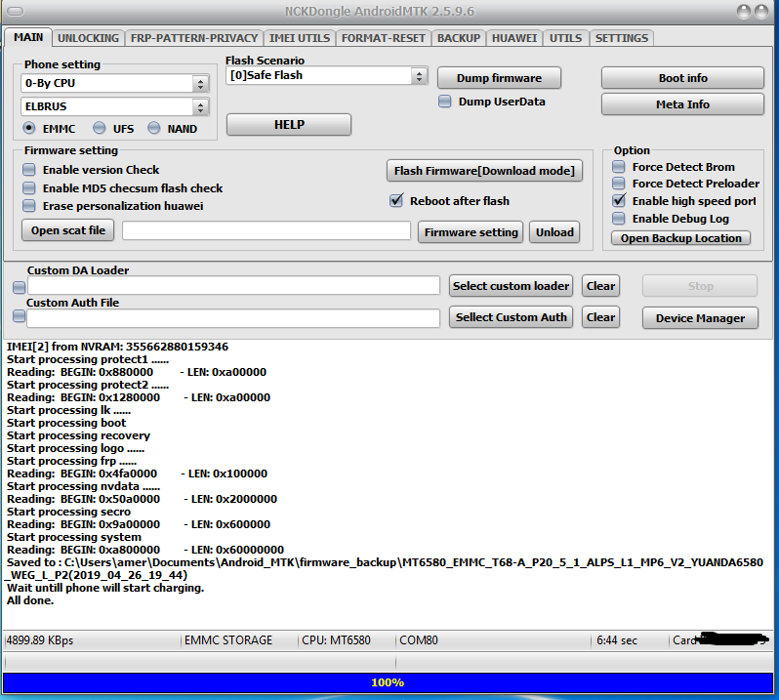Enable Dump UserData checkbox
The height and width of the screenshot is (700, 779).
click(x=445, y=102)
